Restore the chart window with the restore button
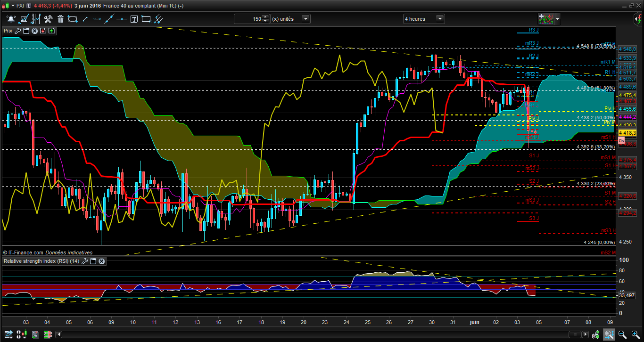This screenshot has width=644, height=342. click(x=630, y=6)
